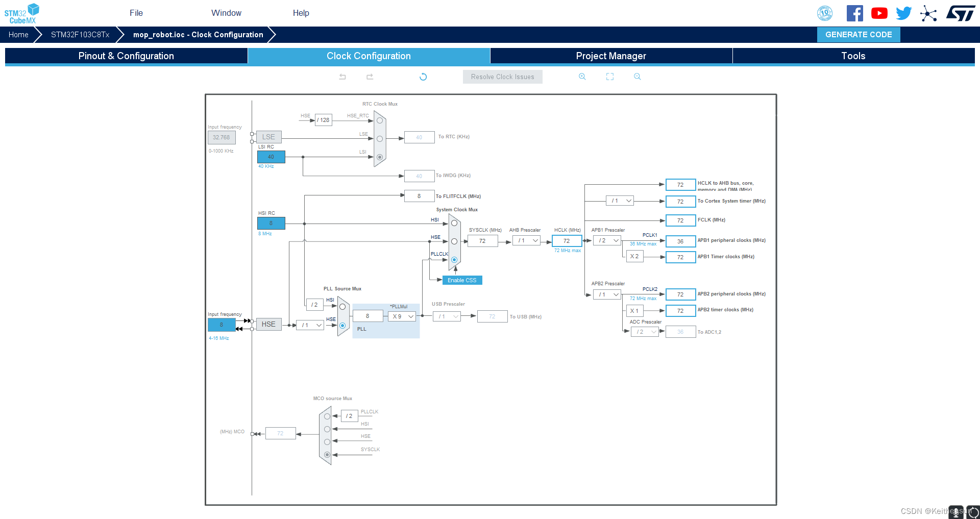Click the To USB (MHz) value field
The image size is (980, 519).
click(x=492, y=316)
